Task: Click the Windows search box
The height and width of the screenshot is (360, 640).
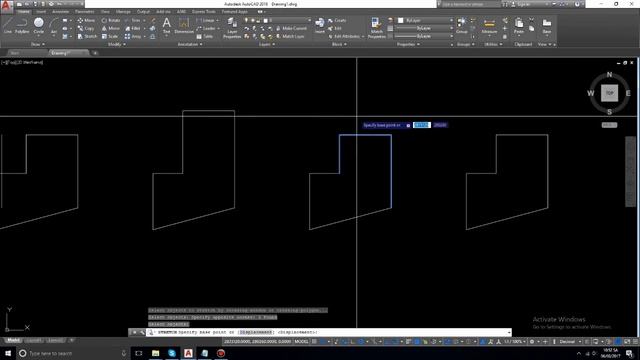Action: [73, 353]
